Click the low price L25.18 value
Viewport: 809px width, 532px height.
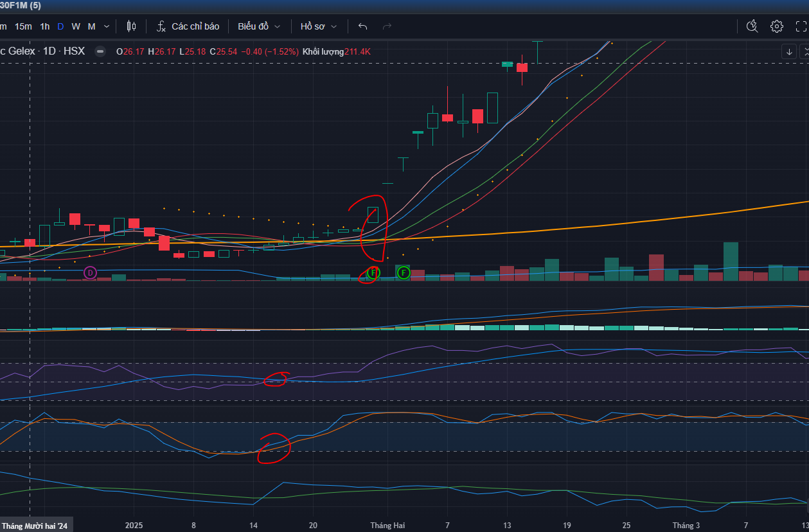pyautogui.click(x=192, y=51)
